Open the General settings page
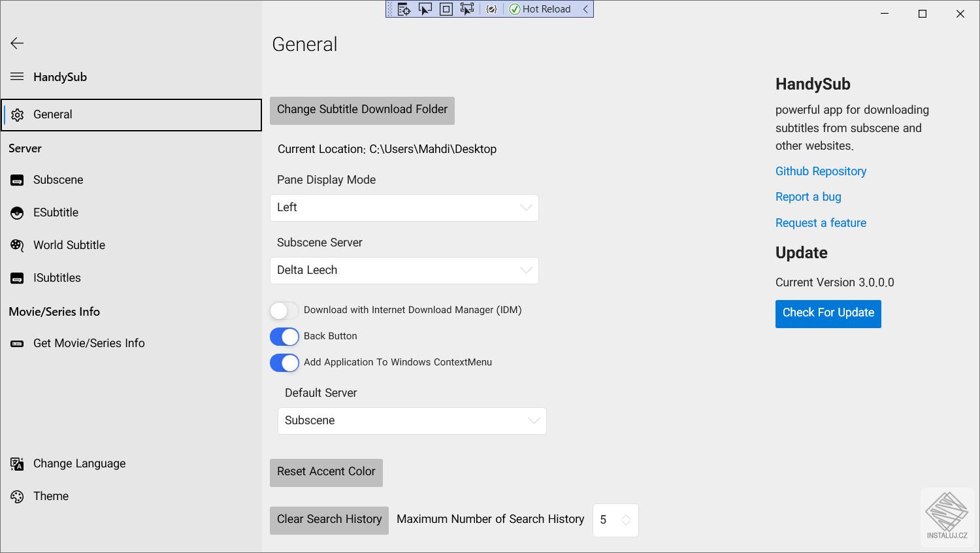 [x=131, y=114]
